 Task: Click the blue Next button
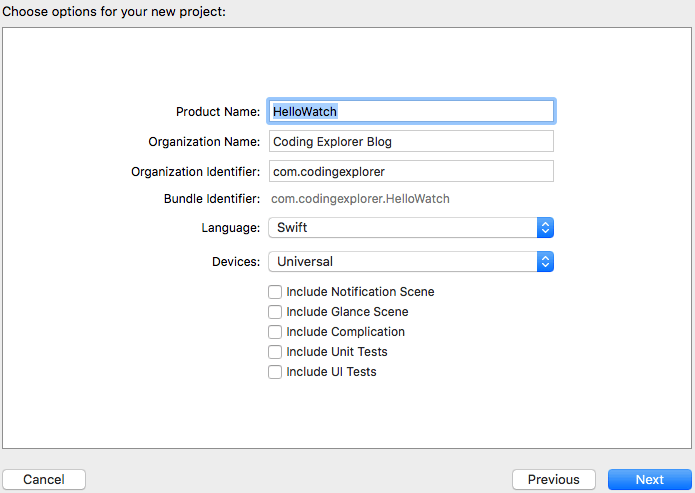pyautogui.click(x=649, y=479)
